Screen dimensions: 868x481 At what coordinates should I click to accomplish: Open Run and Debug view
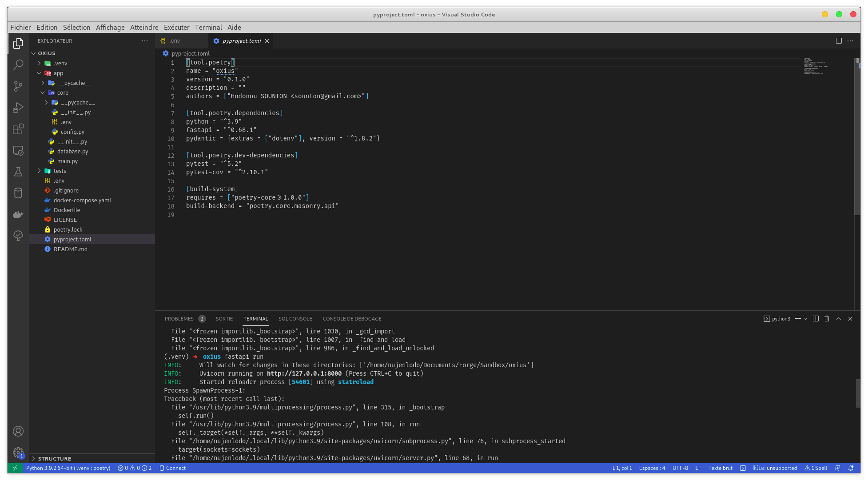coord(18,108)
